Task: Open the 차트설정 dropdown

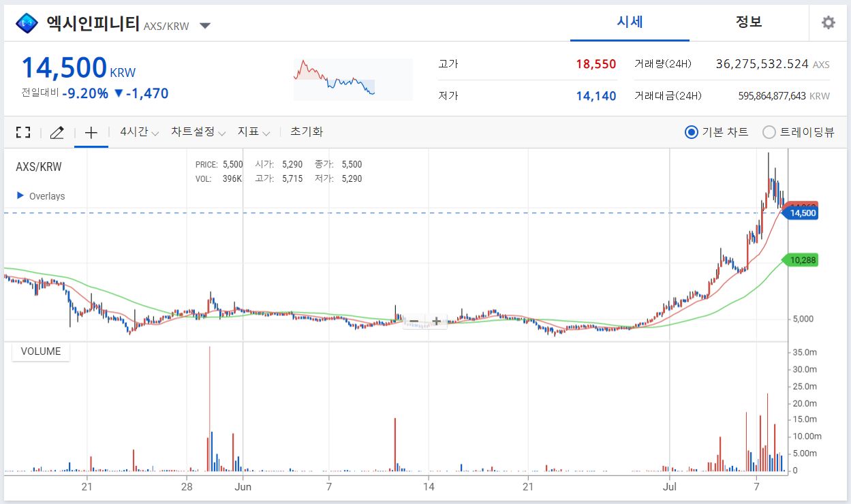Action: (x=198, y=132)
